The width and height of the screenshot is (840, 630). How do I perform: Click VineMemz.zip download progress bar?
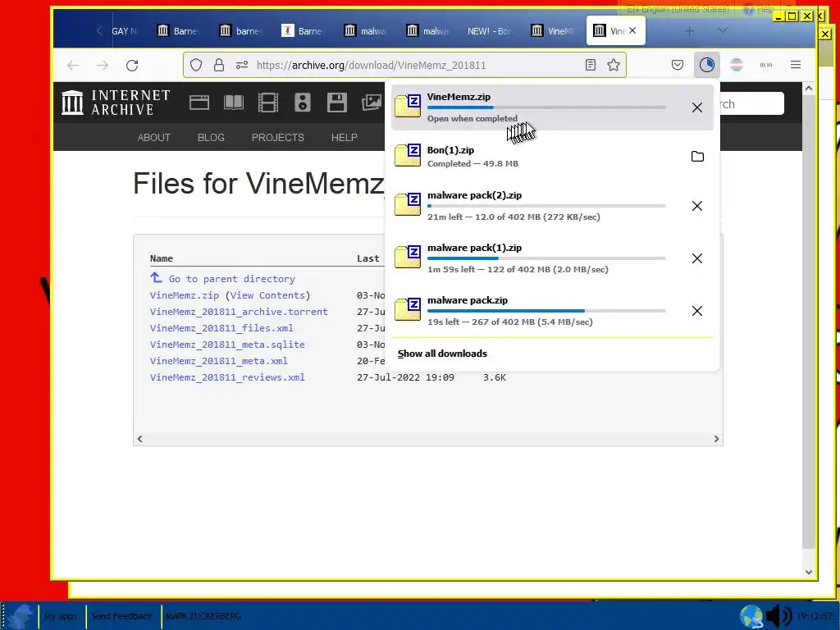click(x=546, y=107)
